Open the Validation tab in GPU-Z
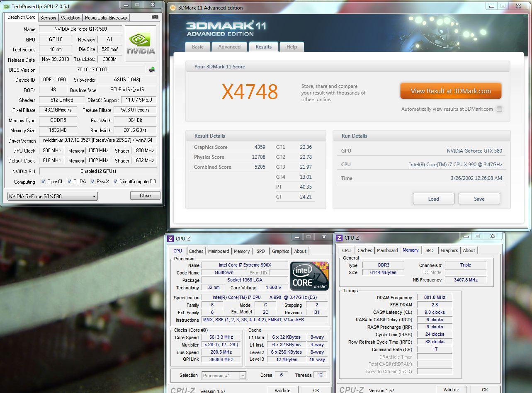The height and width of the screenshot is (393, 532). [x=70, y=18]
